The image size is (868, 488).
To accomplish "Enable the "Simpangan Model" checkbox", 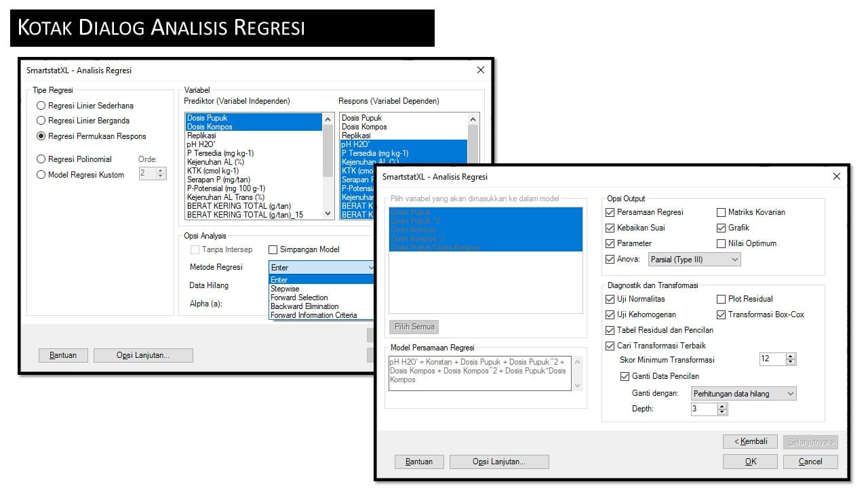I will [x=274, y=249].
